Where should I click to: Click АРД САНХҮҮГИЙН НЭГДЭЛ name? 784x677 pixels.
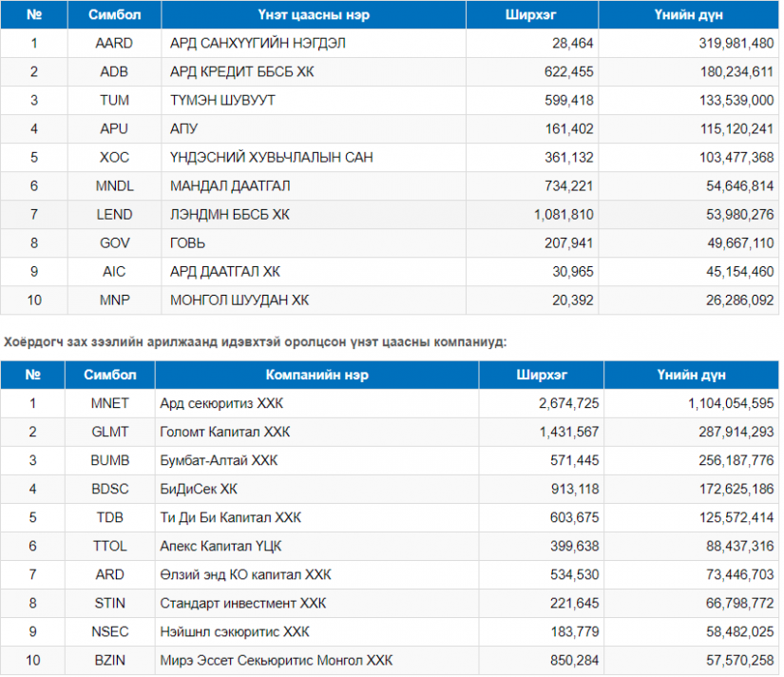point(258,43)
